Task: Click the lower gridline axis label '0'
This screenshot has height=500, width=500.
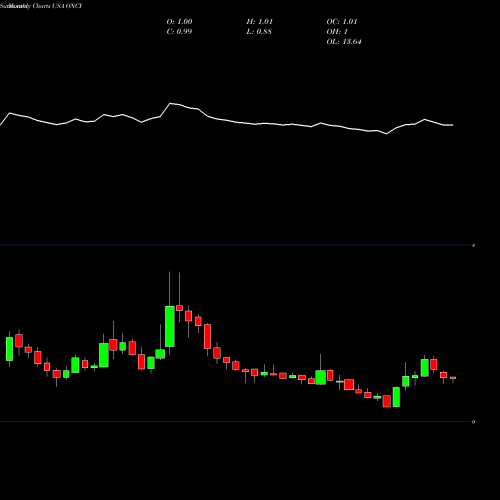Action: click(474, 422)
